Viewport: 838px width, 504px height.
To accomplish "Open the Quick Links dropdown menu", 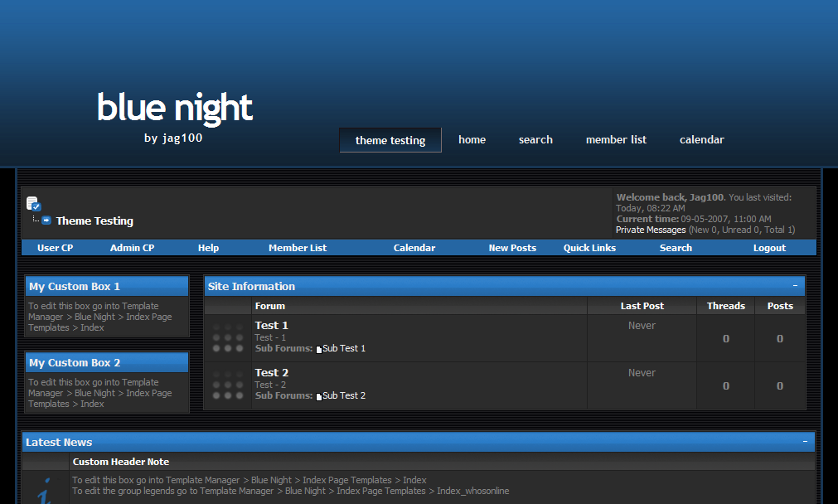I will 589,248.
